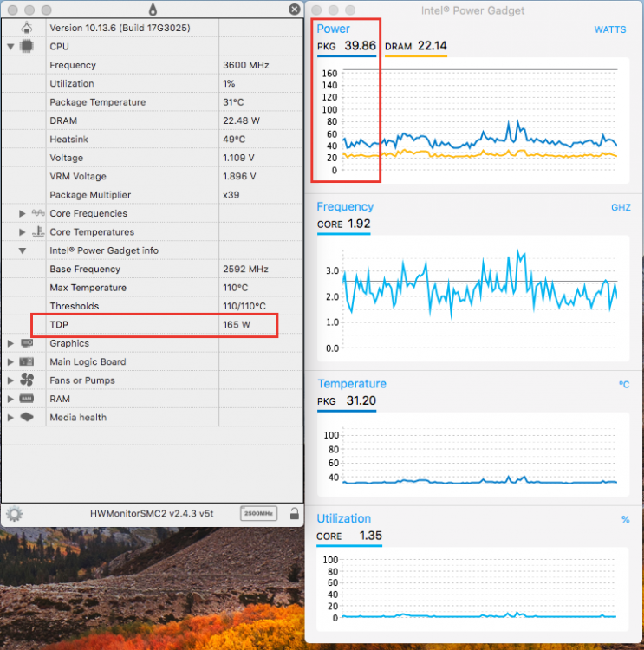Viewport: 644px width, 650px height.
Task: Expand the RAM section
Action: (10, 399)
